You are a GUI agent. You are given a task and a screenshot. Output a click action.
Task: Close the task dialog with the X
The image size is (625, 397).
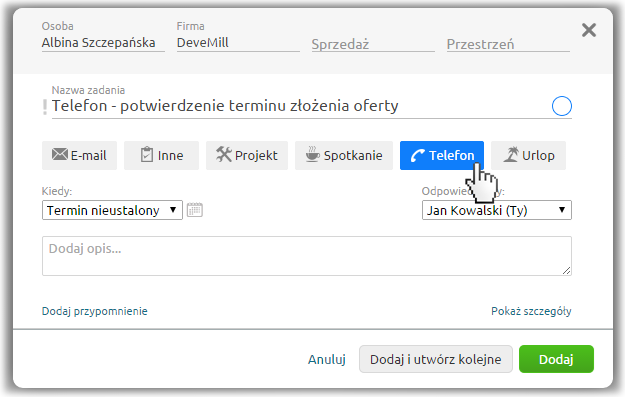pyautogui.click(x=589, y=30)
